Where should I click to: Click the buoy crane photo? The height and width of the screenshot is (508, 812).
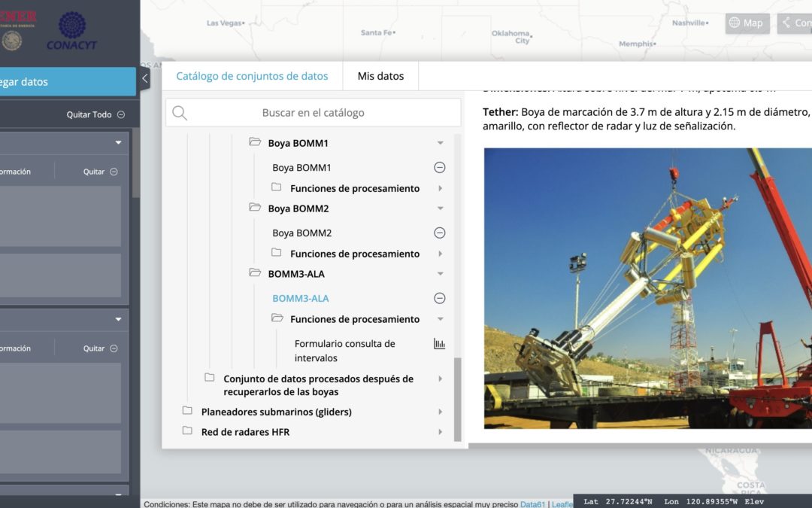point(648,288)
